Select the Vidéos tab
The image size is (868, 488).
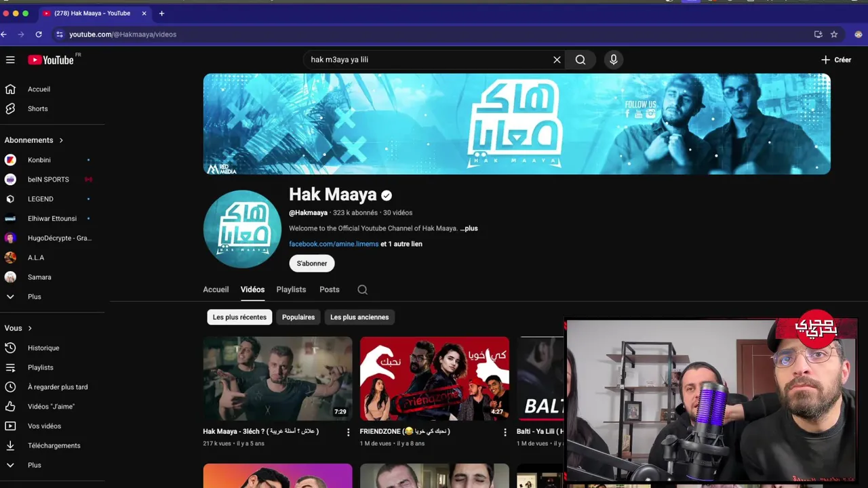click(x=252, y=289)
